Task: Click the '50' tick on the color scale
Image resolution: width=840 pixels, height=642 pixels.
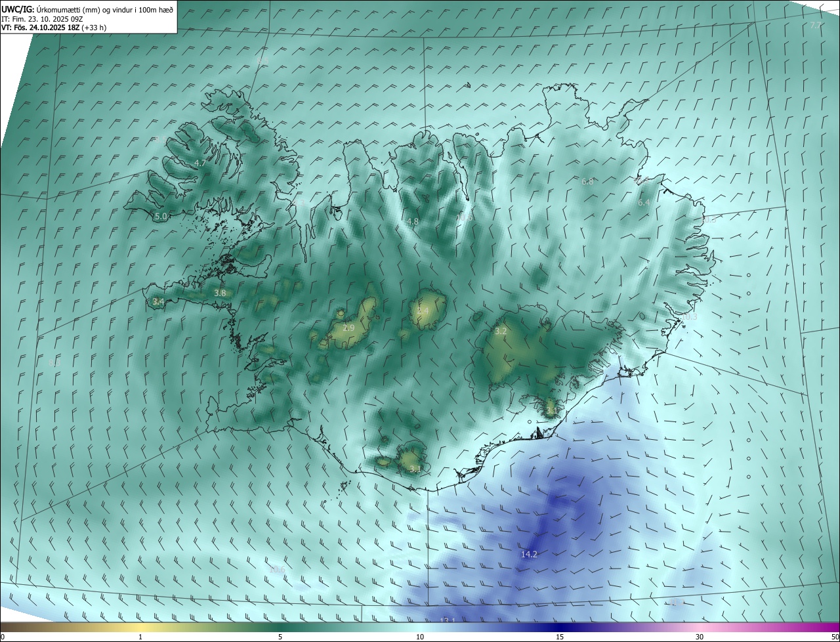Action: 835,637
